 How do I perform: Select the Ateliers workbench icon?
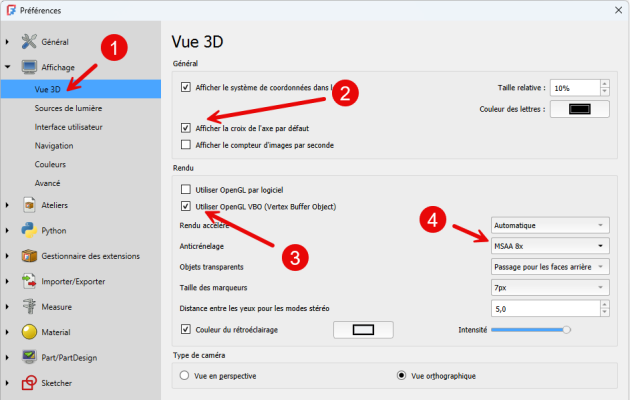(29, 205)
